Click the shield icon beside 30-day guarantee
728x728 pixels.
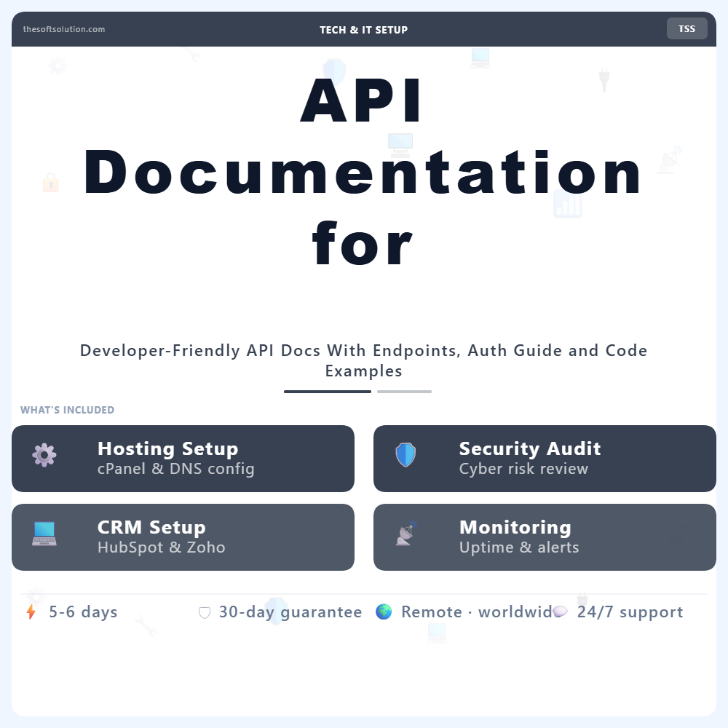pyautogui.click(x=205, y=613)
